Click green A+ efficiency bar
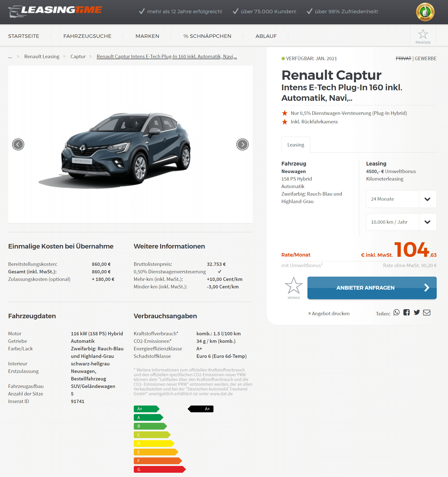The height and width of the screenshot is (477, 448). coord(147,409)
